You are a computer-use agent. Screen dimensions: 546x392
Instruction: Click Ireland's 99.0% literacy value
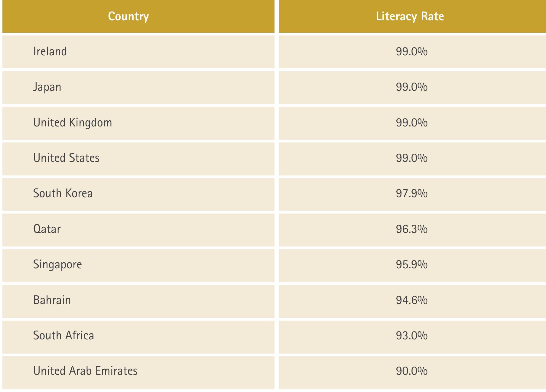pos(411,52)
